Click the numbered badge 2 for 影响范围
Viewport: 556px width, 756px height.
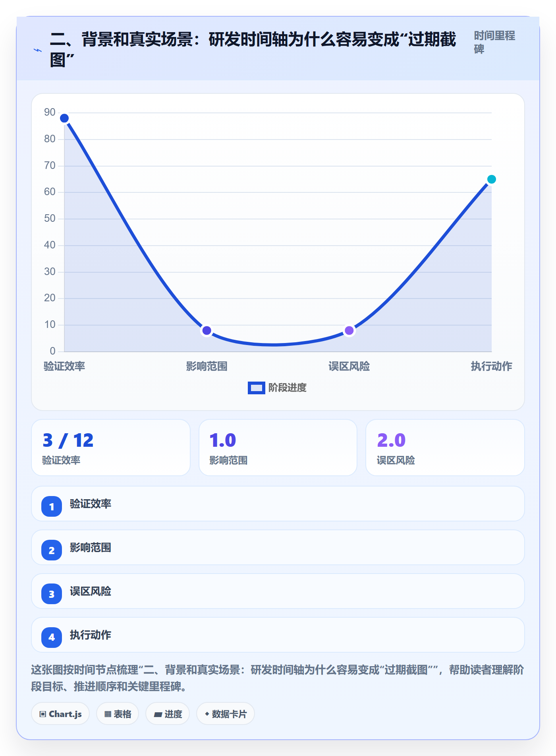pyautogui.click(x=52, y=550)
